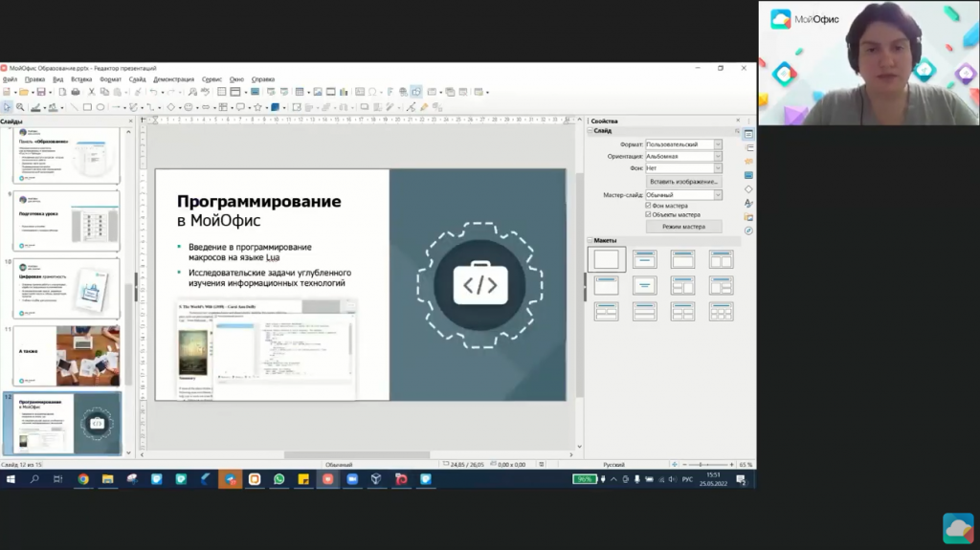Collapse the Слайд section
This screenshot has width=980, height=550.
tap(590, 131)
